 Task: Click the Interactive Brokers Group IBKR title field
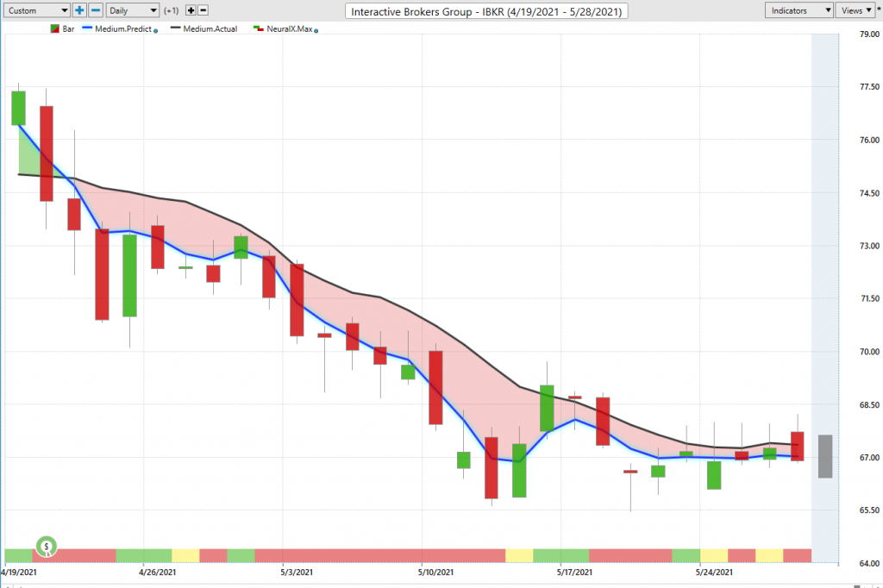coord(486,11)
